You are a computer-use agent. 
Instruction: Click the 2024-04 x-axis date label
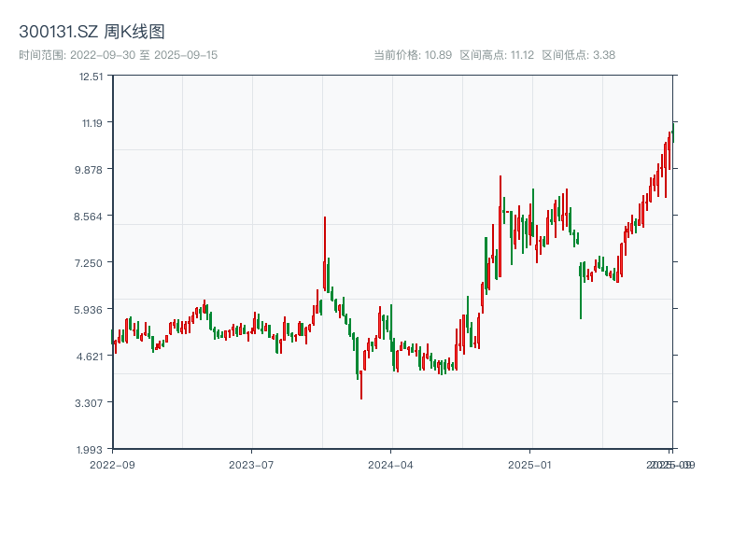[x=391, y=464]
